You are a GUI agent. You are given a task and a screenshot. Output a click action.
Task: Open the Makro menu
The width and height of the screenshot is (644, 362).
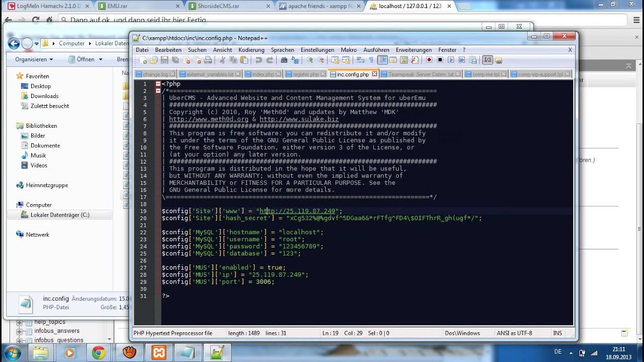[349, 50]
